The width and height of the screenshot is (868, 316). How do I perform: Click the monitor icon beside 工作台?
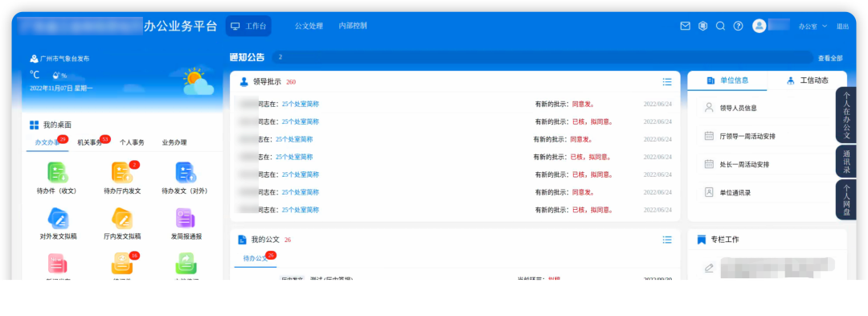235,26
